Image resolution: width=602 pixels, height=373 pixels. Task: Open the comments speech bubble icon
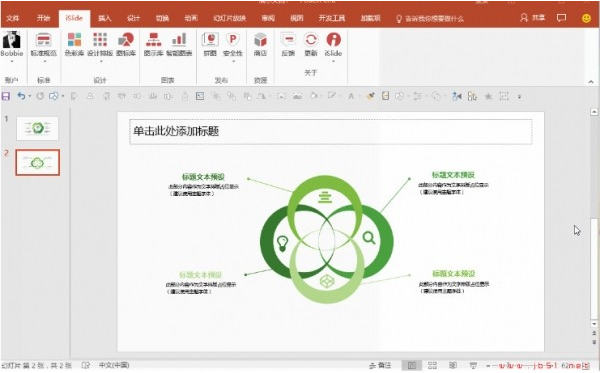click(x=561, y=18)
